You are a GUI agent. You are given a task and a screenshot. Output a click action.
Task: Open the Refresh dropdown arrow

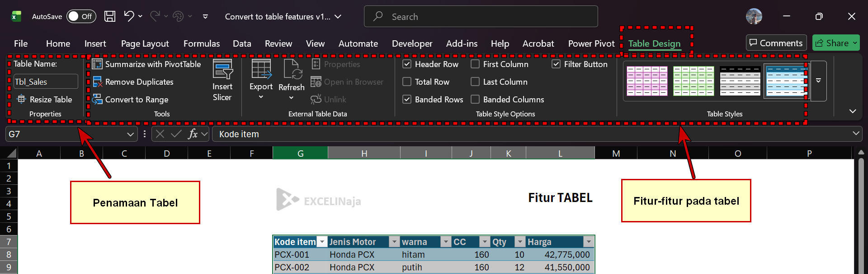(x=291, y=97)
